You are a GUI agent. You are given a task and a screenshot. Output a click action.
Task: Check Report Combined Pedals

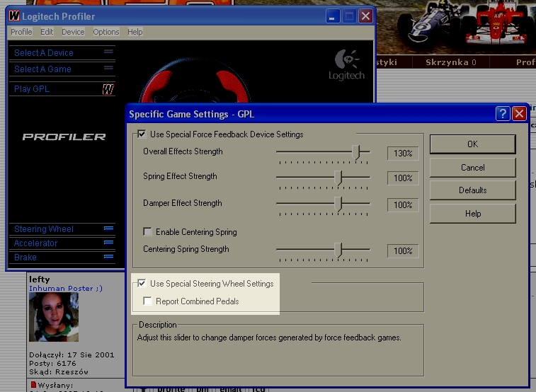click(x=147, y=301)
